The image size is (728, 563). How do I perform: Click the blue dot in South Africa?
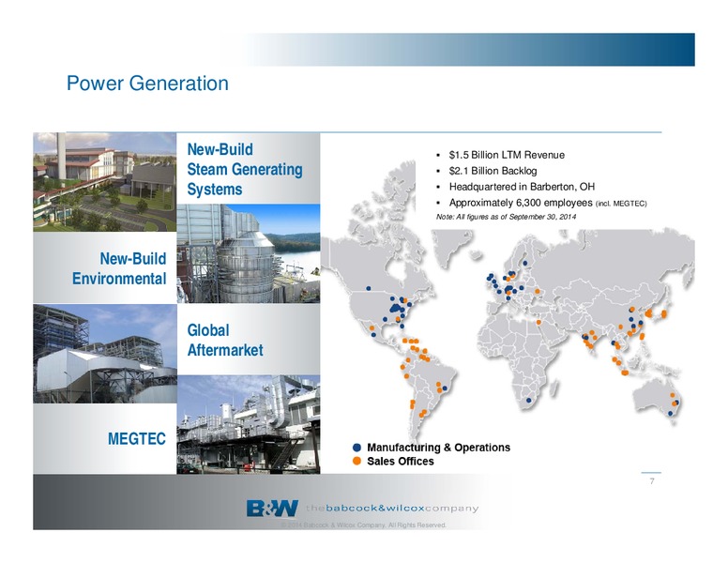pos(528,400)
